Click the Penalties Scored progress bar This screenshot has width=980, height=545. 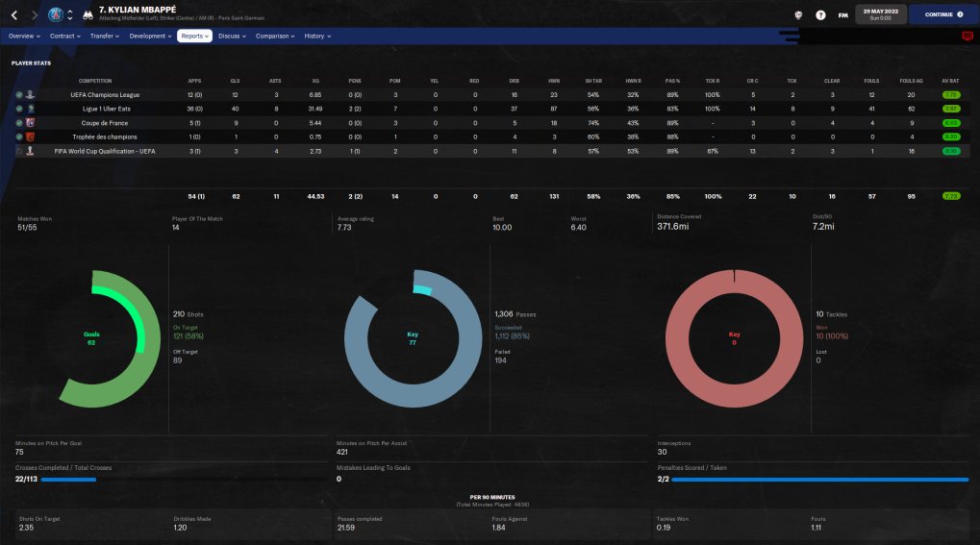[820, 480]
